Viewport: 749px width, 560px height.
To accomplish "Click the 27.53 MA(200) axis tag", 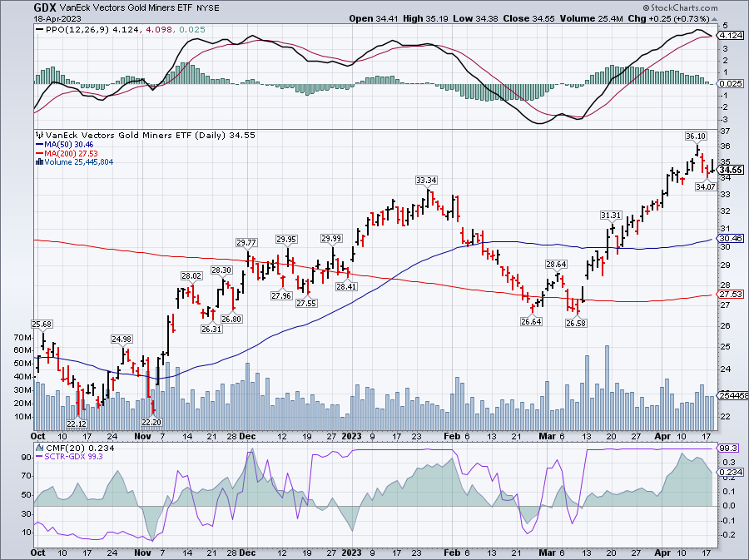I will 731,294.
